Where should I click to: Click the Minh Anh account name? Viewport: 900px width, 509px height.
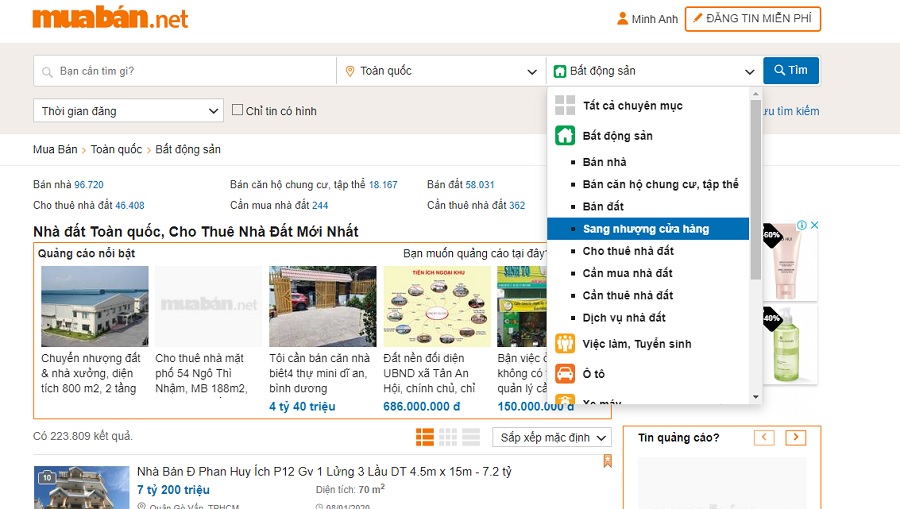click(654, 19)
